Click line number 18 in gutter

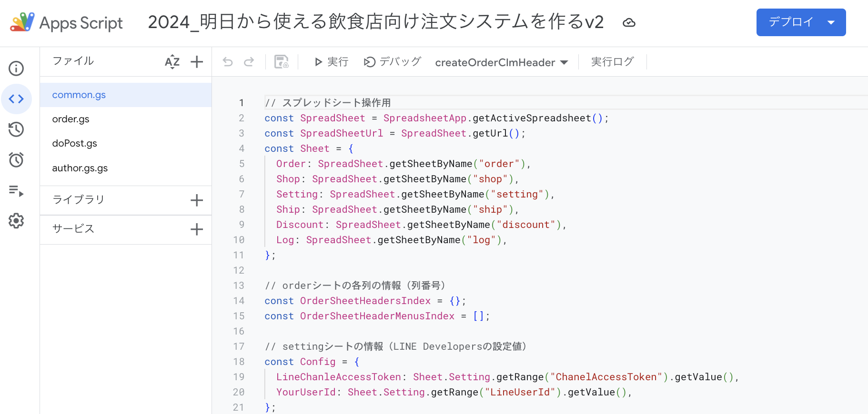pyautogui.click(x=239, y=362)
